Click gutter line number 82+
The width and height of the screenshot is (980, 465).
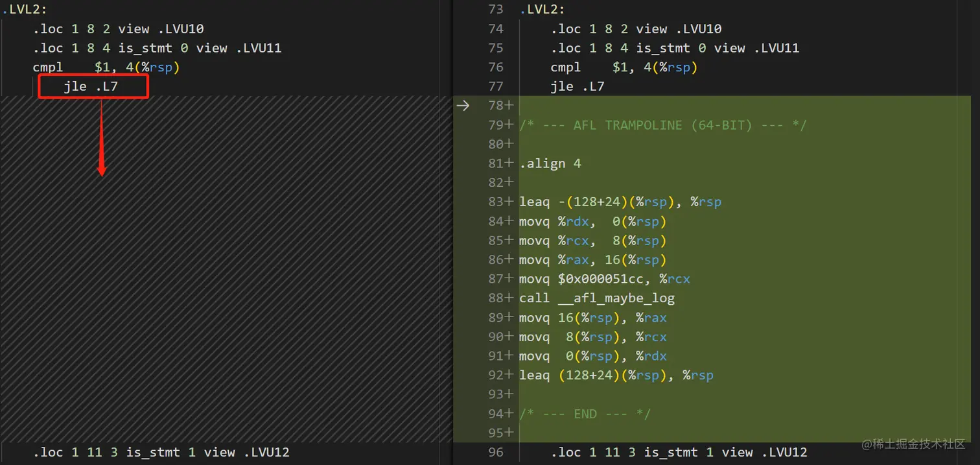[x=501, y=182]
